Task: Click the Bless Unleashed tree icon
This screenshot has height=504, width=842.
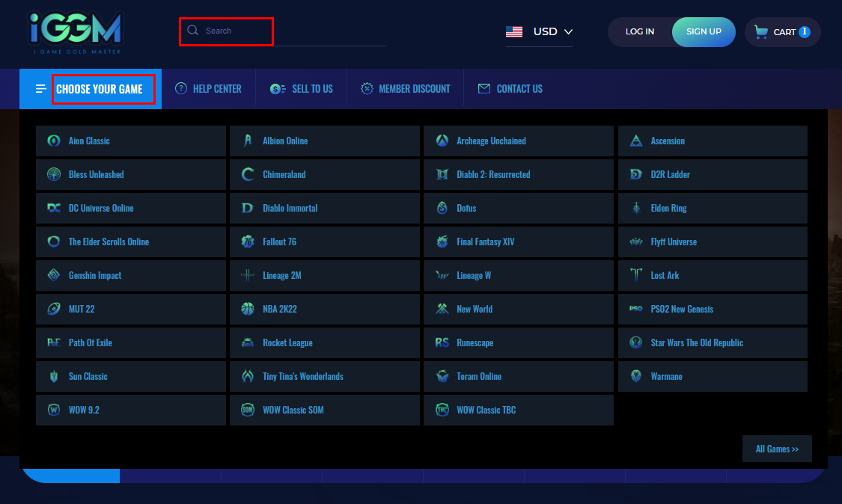Action: (x=54, y=174)
